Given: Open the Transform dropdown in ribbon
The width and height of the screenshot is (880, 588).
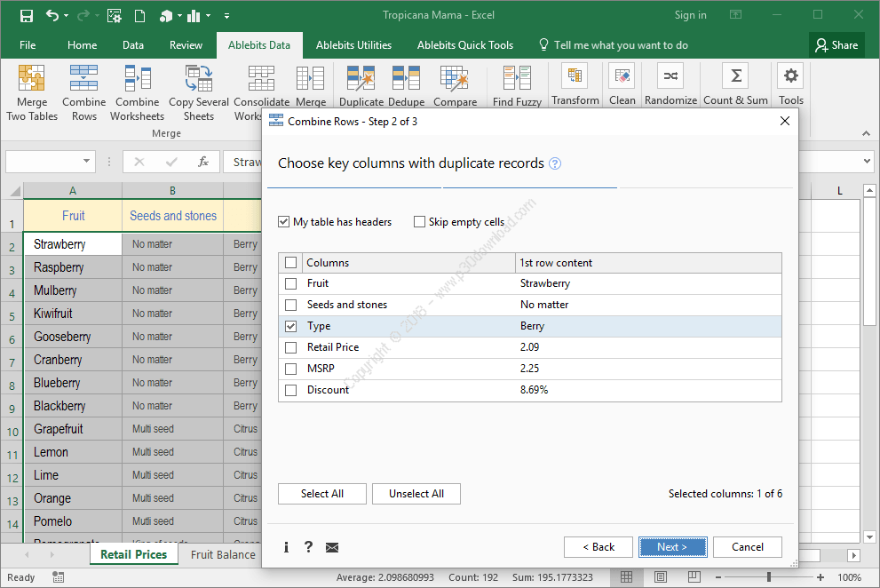Looking at the screenshot, I should point(575,86).
